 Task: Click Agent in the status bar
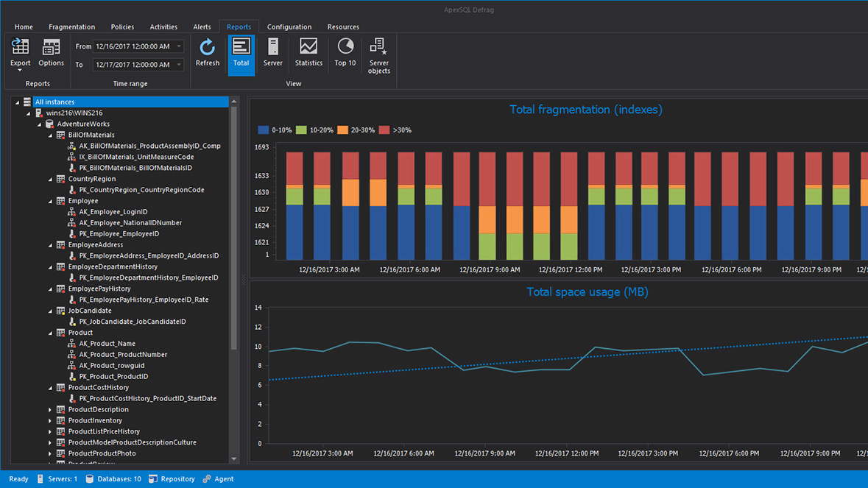[x=219, y=478]
